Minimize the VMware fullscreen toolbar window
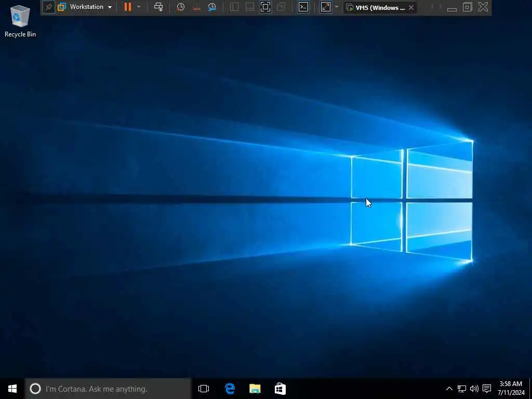 (451, 8)
